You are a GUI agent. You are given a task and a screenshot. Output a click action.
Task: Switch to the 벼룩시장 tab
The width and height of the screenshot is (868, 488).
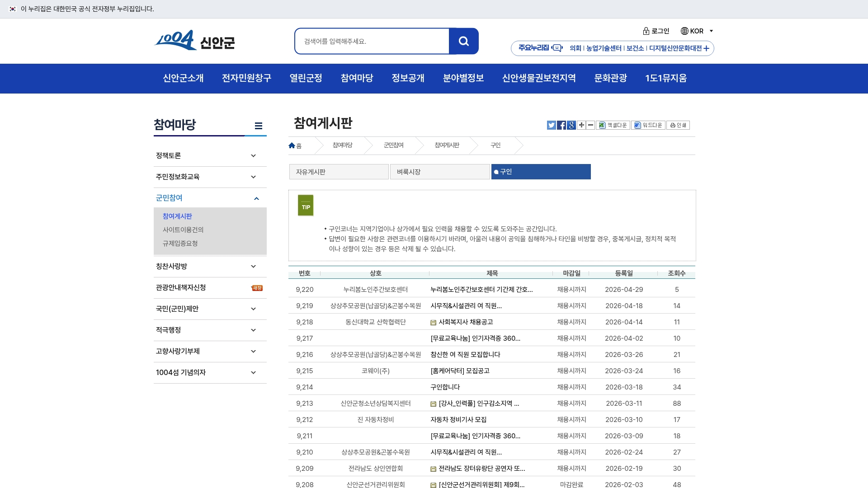[440, 172]
